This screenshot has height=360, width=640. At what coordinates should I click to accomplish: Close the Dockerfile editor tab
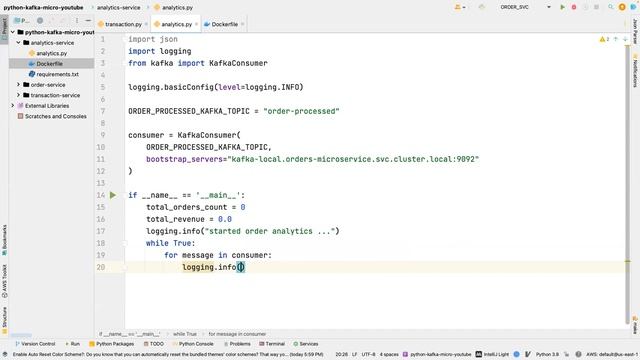click(x=242, y=24)
